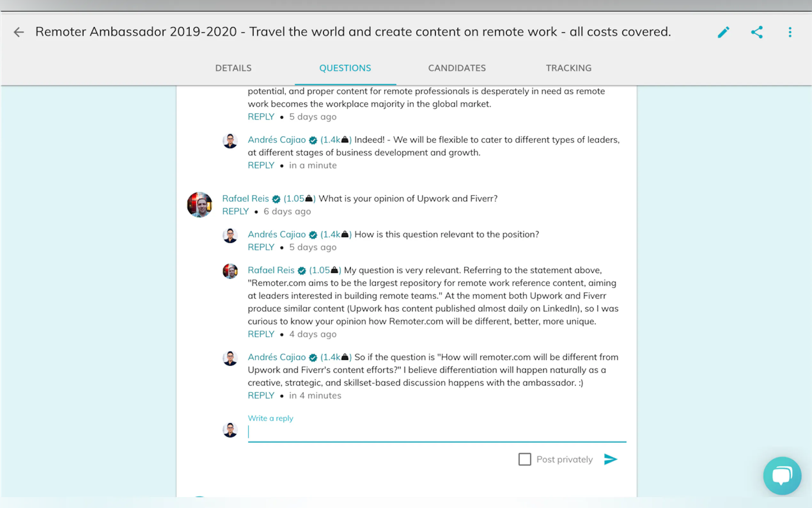Click Rafael Reis's large profile picture

(200, 205)
